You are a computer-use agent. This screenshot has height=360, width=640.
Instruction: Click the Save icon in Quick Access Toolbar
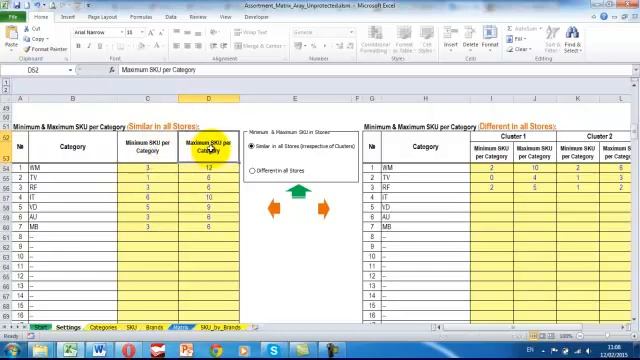point(17,5)
